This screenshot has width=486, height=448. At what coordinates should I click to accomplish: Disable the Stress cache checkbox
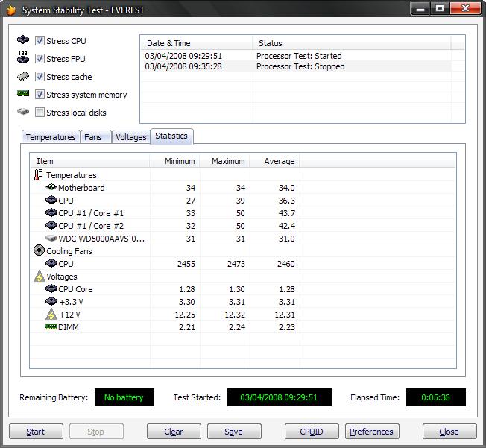[40, 76]
